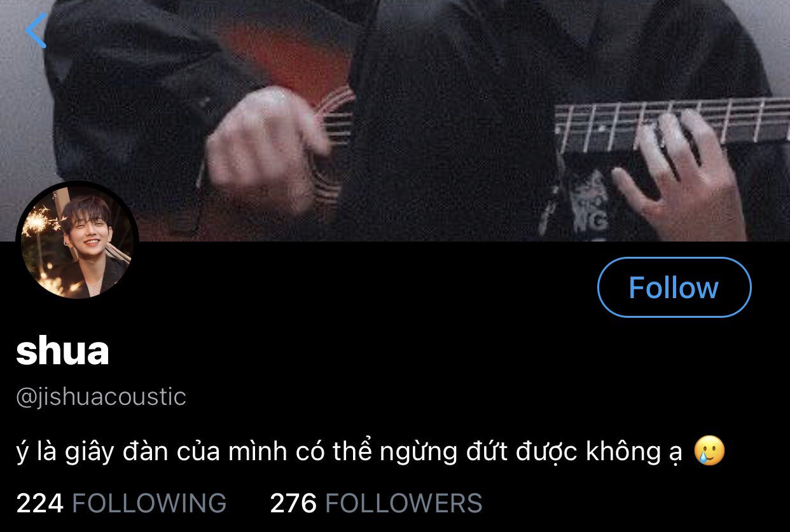Tap the Vietnamese bio text

click(x=349, y=452)
